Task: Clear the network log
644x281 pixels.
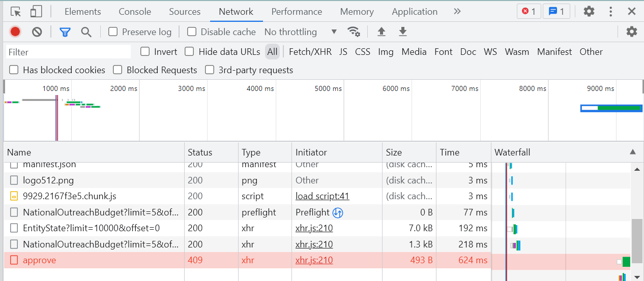Action: 37,32
